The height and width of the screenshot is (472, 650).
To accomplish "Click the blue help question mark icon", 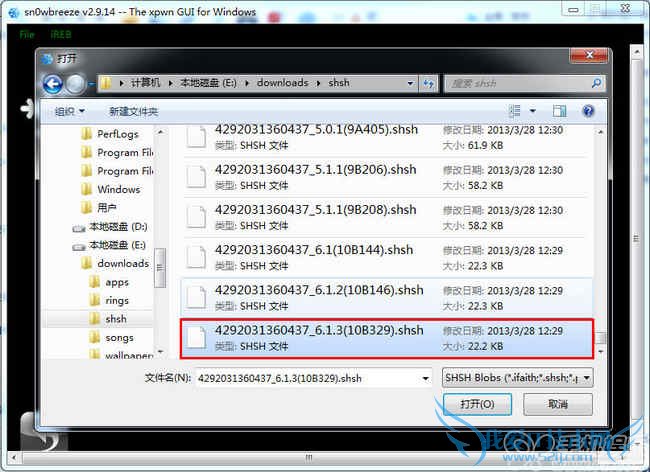I will pos(588,111).
